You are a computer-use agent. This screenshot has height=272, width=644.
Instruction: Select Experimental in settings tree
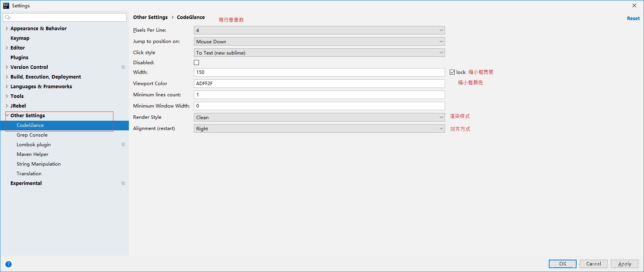[26, 183]
